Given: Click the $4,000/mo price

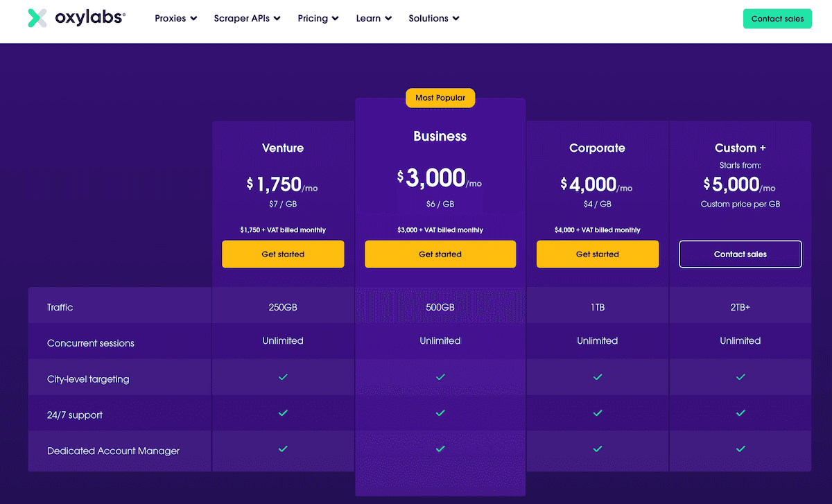Looking at the screenshot, I should click(x=597, y=184).
